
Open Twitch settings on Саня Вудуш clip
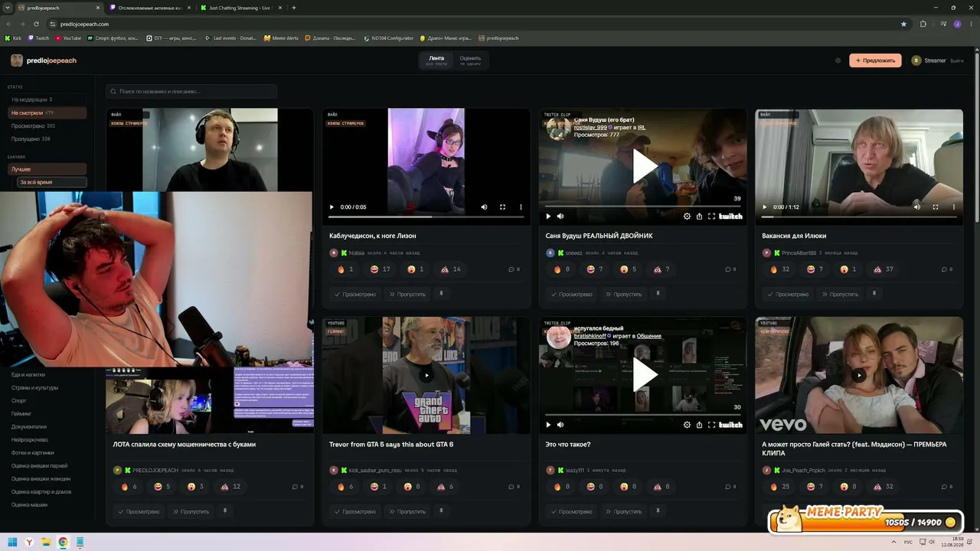[x=687, y=217]
